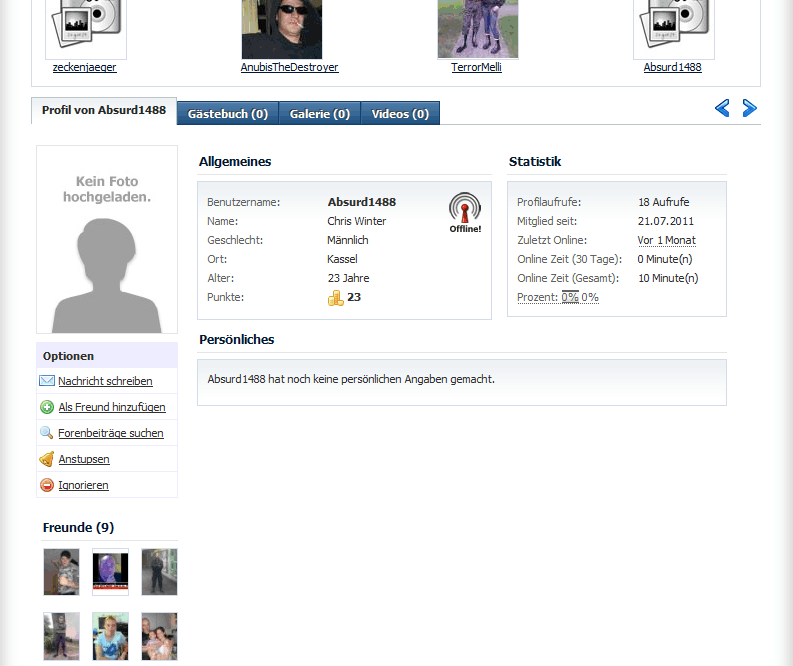Open zeckenjaeger's profile link
Viewport: 793px width, 666px height.
[85, 68]
